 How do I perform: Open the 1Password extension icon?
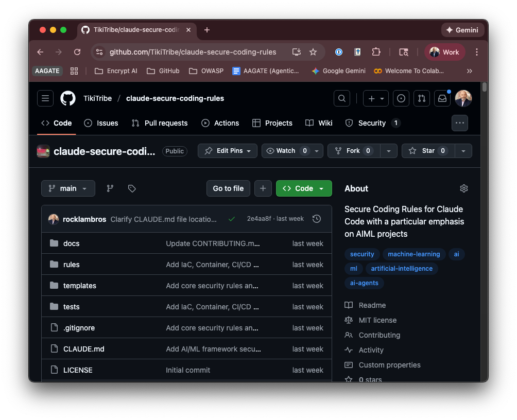[339, 52]
